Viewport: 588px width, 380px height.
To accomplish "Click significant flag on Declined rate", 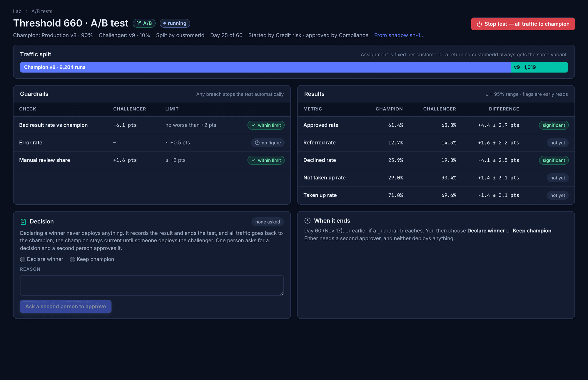I will point(554,160).
